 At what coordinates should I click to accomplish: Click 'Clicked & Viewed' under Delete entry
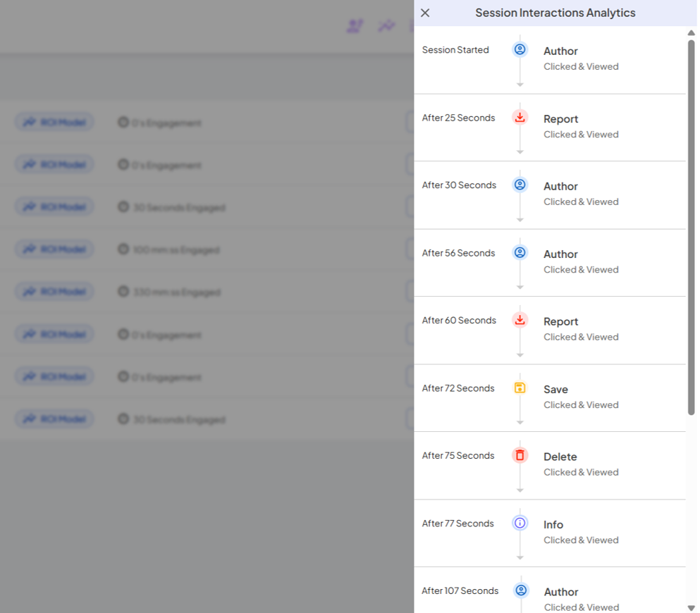pos(581,472)
